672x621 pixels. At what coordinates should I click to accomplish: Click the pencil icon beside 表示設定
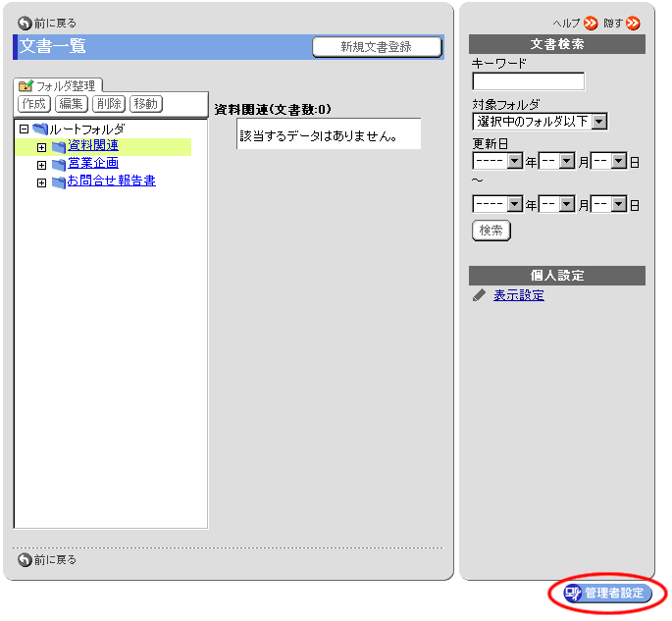[479, 295]
